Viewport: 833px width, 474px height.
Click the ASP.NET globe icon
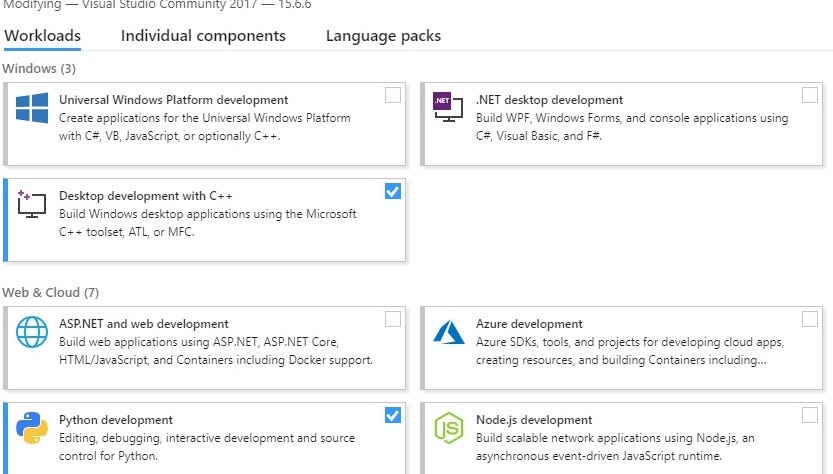[32, 332]
